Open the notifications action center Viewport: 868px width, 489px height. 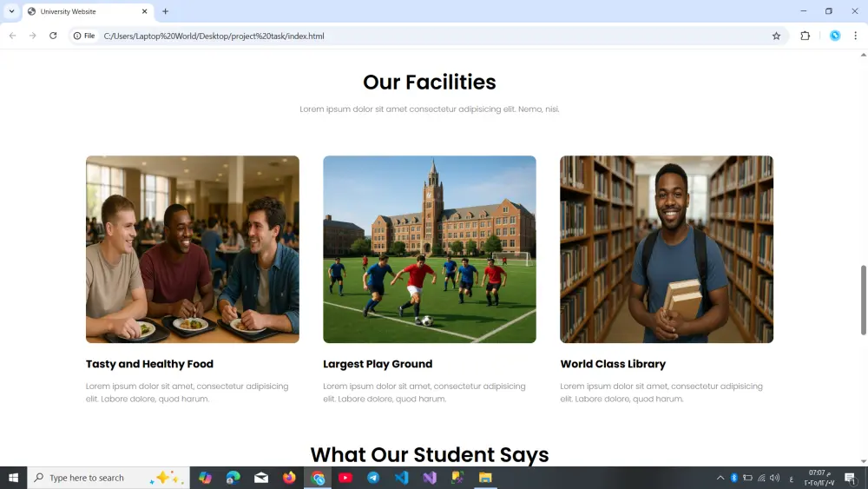coord(851,478)
